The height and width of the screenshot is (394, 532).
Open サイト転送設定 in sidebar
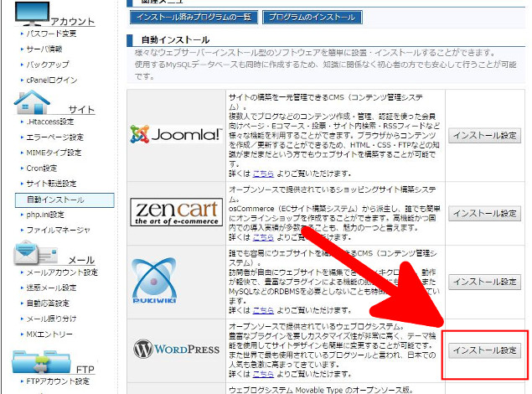click(52, 184)
